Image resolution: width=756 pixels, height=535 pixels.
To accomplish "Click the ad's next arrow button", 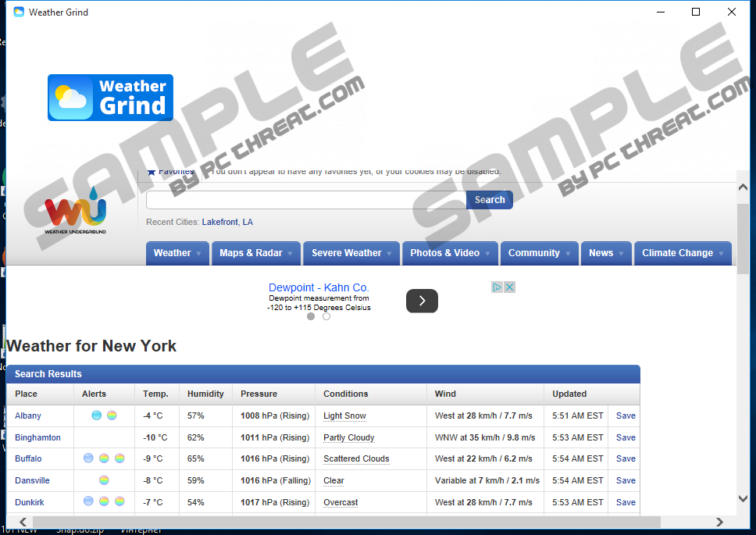I will (x=422, y=301).
